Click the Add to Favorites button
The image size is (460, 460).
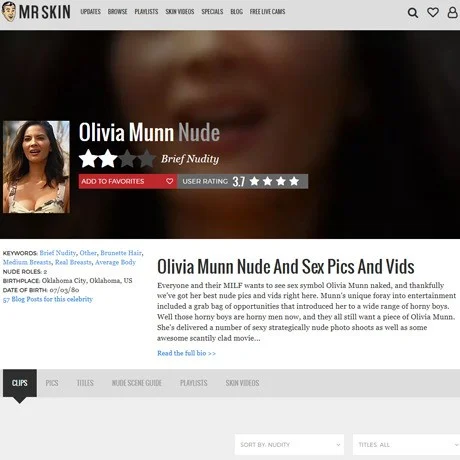[128, 181]
